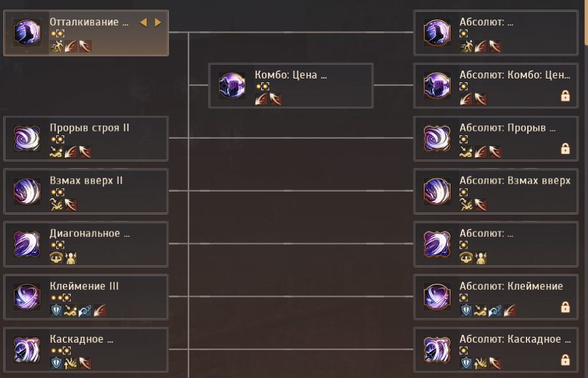The height and width of the screenshot is (378, 588).
Task: Click the Абсолют: Каскадное skill name
Action: click(x=510, y=339)
